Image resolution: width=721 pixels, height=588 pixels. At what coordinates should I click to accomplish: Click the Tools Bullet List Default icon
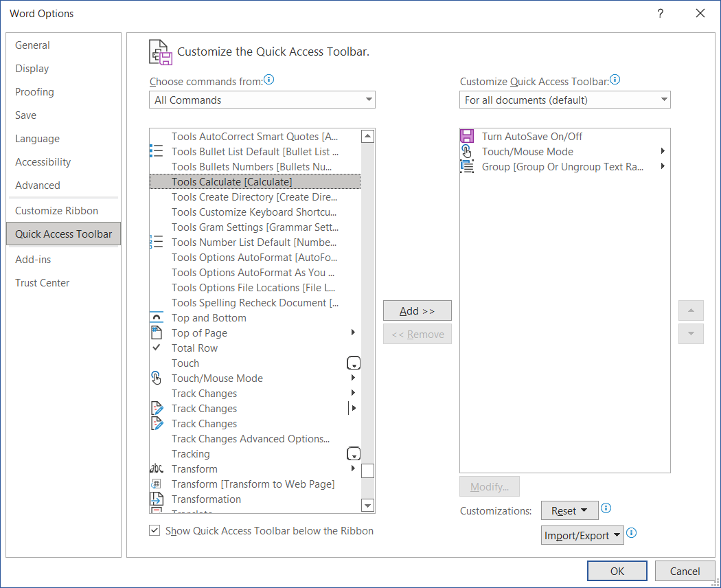coord(157,151)
